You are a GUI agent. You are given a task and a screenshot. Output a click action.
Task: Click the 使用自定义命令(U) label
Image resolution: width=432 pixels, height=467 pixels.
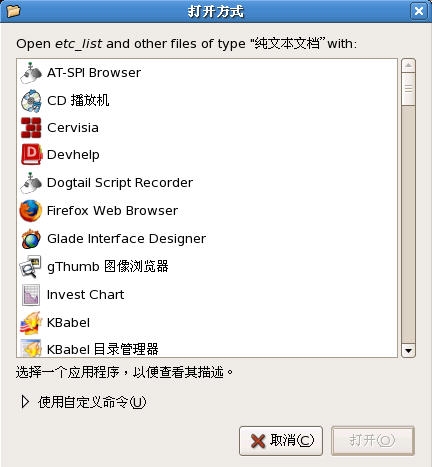92,402
